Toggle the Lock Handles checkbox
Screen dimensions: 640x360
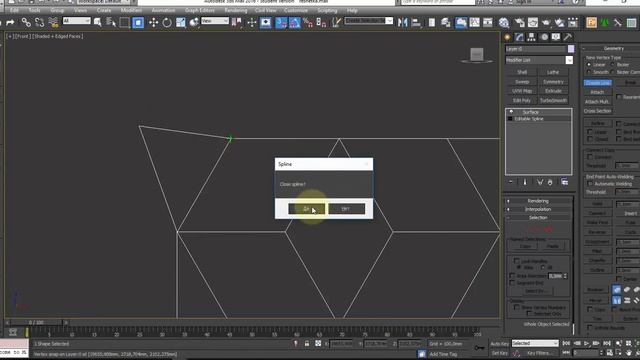click(517, 261)
